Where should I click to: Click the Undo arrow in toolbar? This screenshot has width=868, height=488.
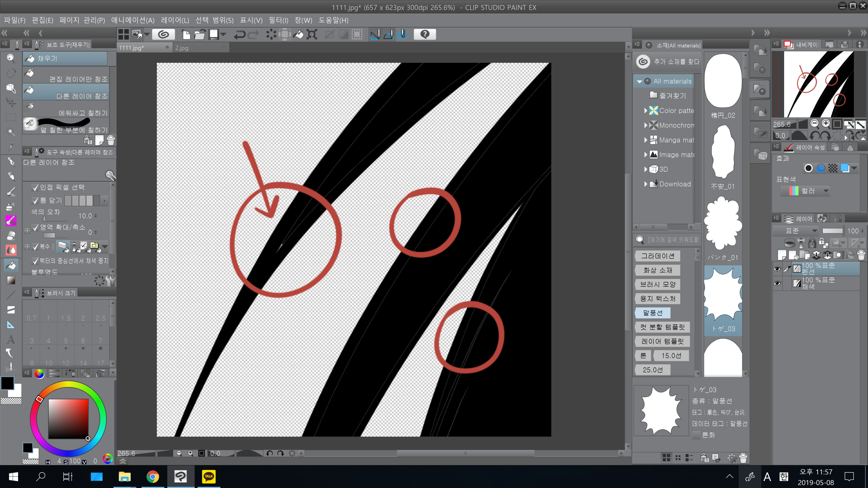[240, 34]
